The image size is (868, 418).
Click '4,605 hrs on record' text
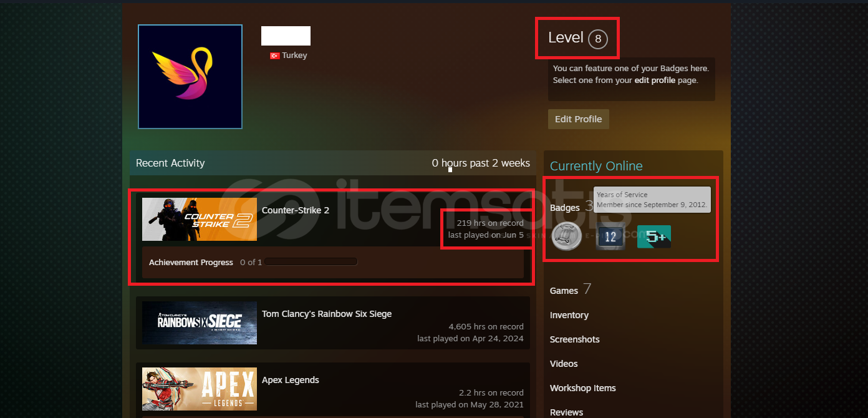coord(486,326)
